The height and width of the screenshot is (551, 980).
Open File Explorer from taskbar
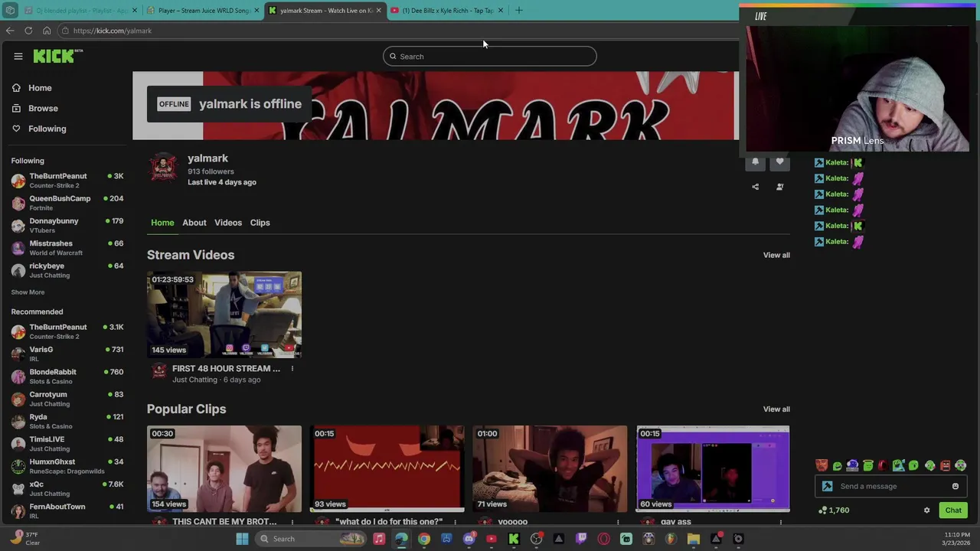click(x=694, y=539)
